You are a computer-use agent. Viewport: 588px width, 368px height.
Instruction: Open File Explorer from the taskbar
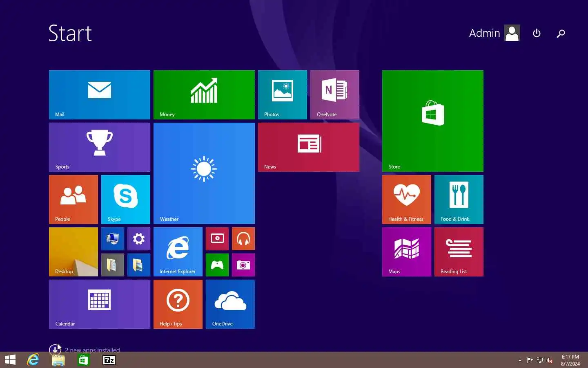[x=58, y=360]
